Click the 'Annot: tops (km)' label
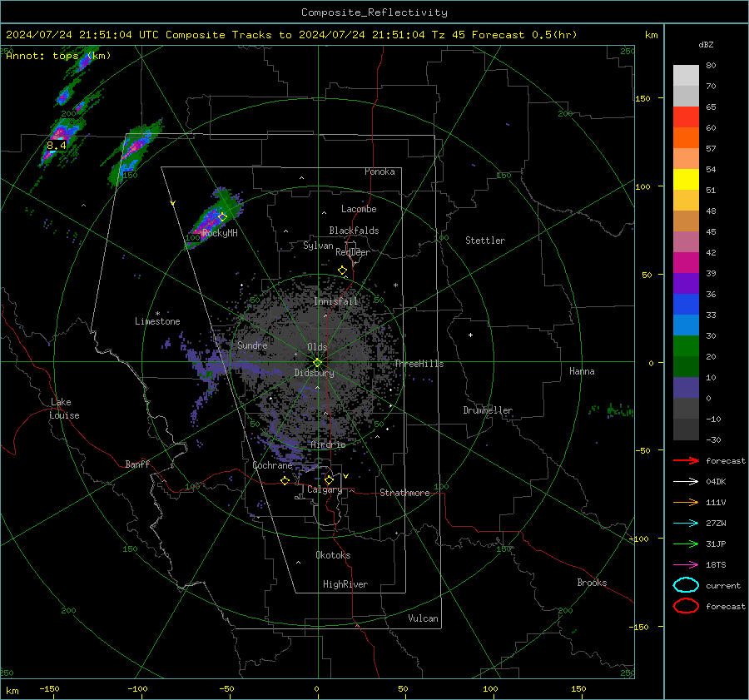The image size is (749, 700). point(58,56)
